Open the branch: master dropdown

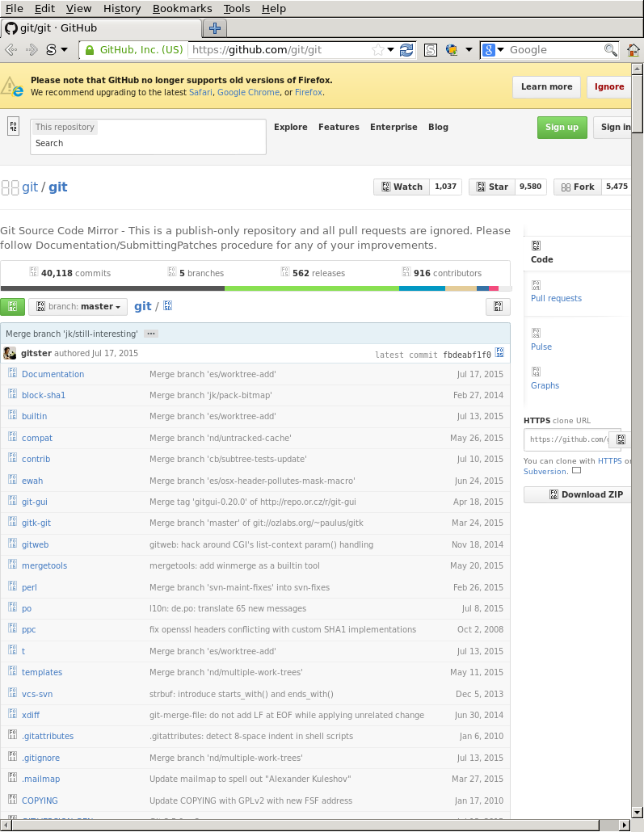pos(78,307)
